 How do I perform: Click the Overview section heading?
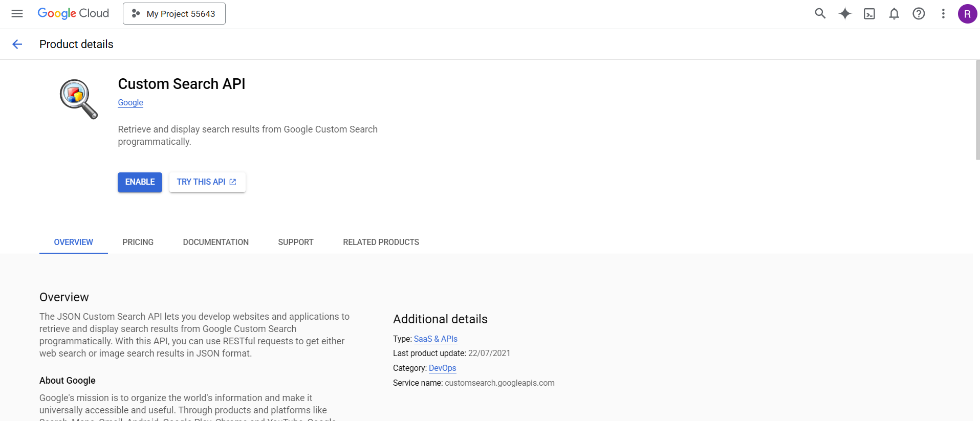pyautogui.click(x=64, y=297)
